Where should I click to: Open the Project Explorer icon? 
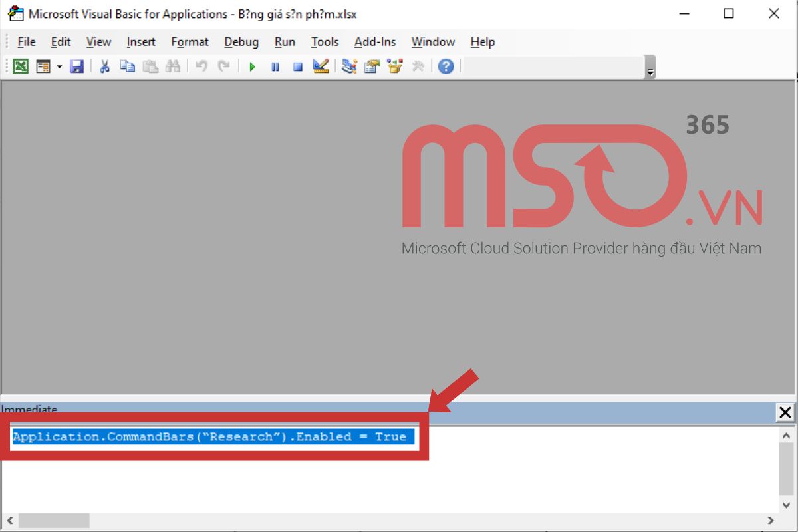[349, 66]
